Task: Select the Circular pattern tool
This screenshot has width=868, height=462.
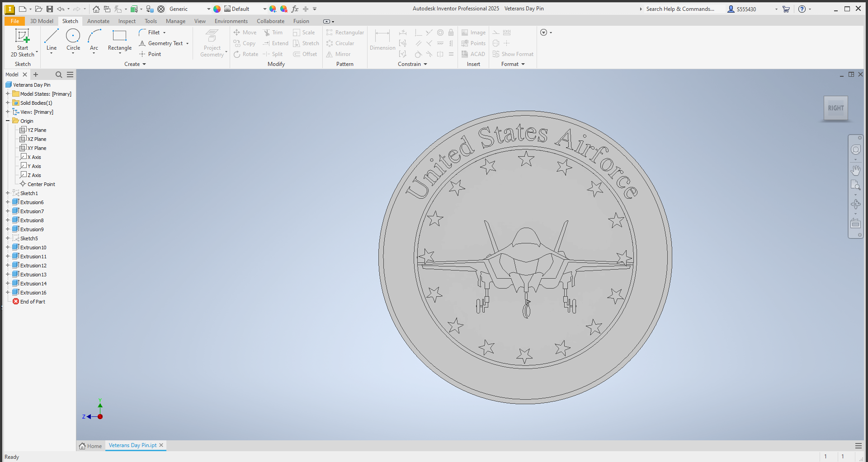Action: click(340, 43)
